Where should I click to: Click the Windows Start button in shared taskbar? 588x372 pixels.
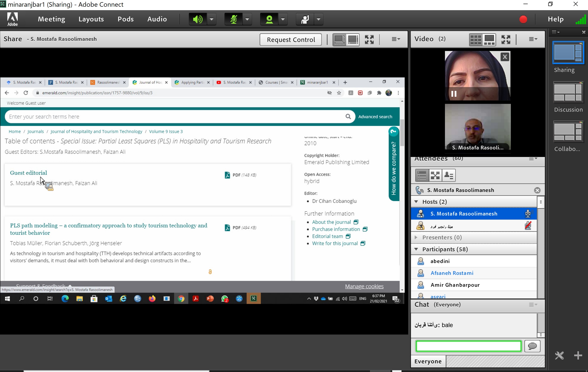7,299
